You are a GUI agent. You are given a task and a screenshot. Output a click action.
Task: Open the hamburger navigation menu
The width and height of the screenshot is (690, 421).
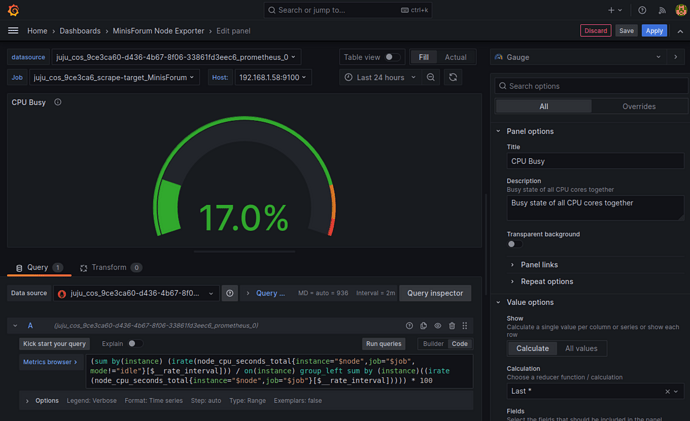[13, 31]
